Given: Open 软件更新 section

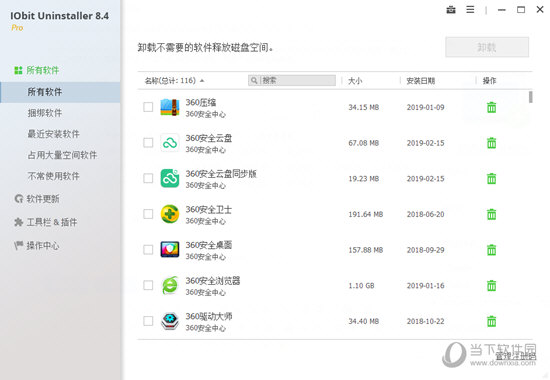Looking at the screenshot, I should 37,199.
